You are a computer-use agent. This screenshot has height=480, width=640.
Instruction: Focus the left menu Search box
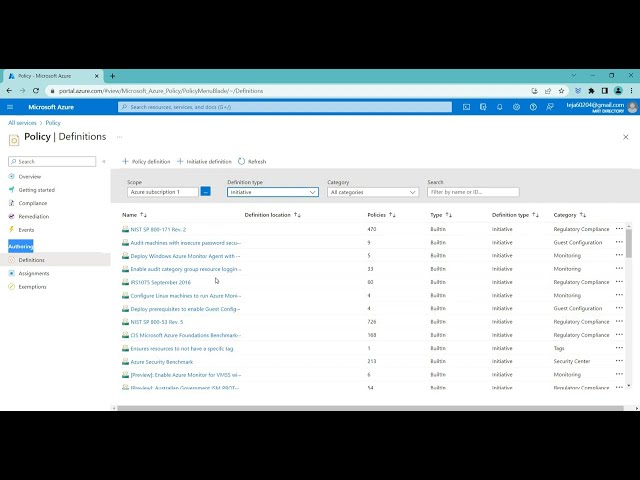(52, 162)
